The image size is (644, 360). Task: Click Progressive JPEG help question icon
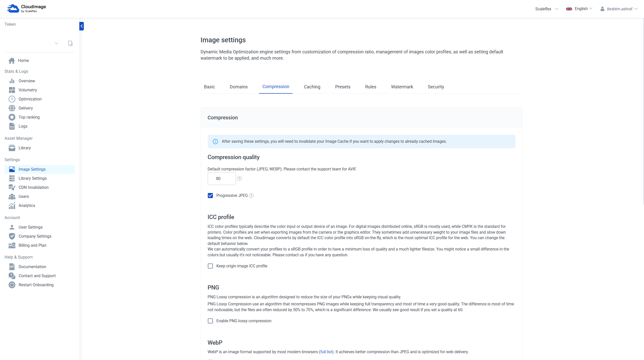[251, 196]
